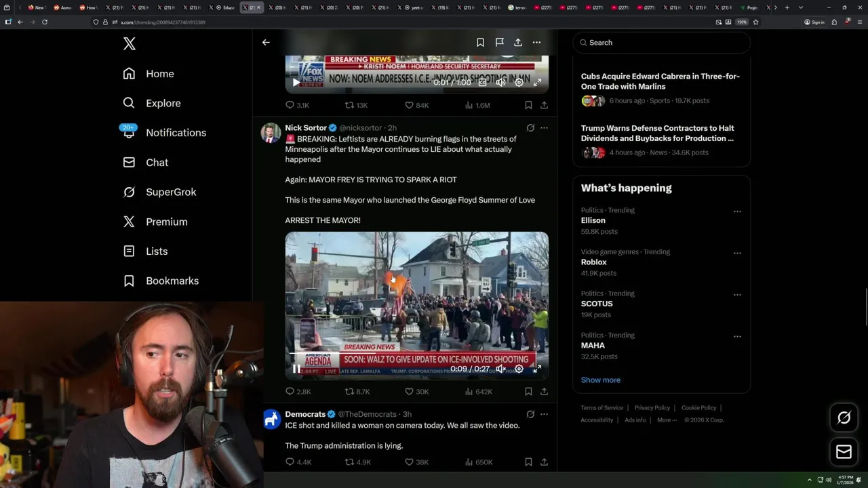Screen dimensions: 868x488
Task: Open the Terms of Service link
Action: coord(601,408)
